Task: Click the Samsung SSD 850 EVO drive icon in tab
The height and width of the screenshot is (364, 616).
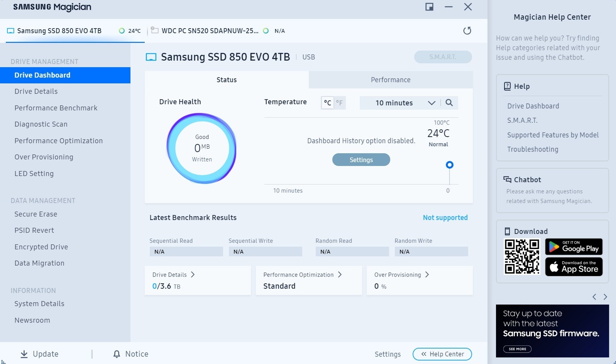Action: click(x=10, y=31)
